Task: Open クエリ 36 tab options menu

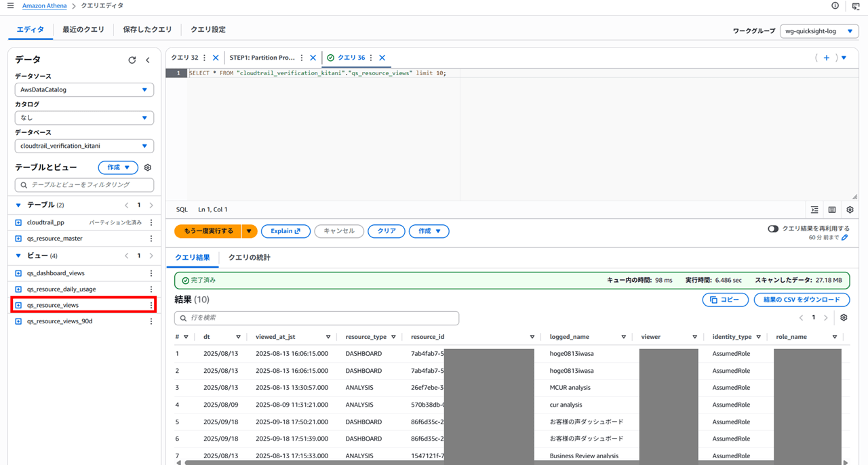Action: (371, 58)
